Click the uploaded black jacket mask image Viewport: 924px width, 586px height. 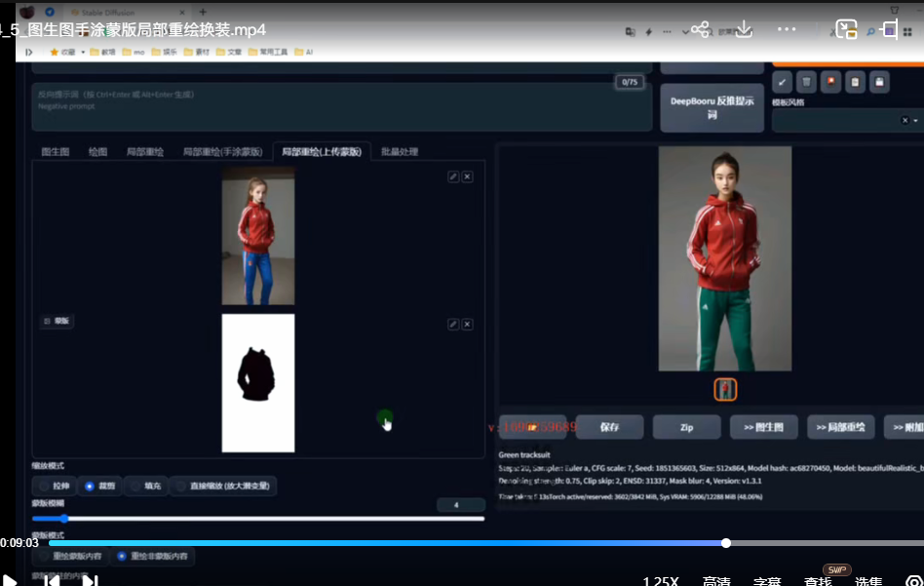258,383
